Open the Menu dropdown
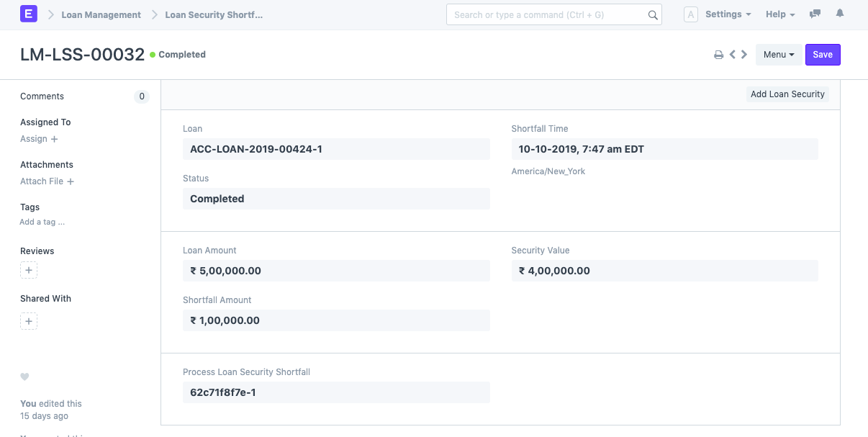This screenshot has width=868, height=437. pos(778,54)
